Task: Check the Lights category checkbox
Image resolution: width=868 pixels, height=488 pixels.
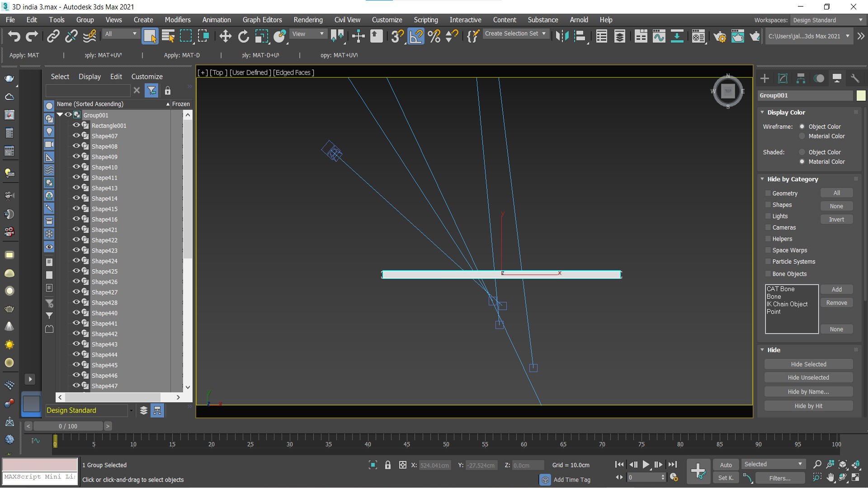Action: pyautogui.click(x=768, y=216)
